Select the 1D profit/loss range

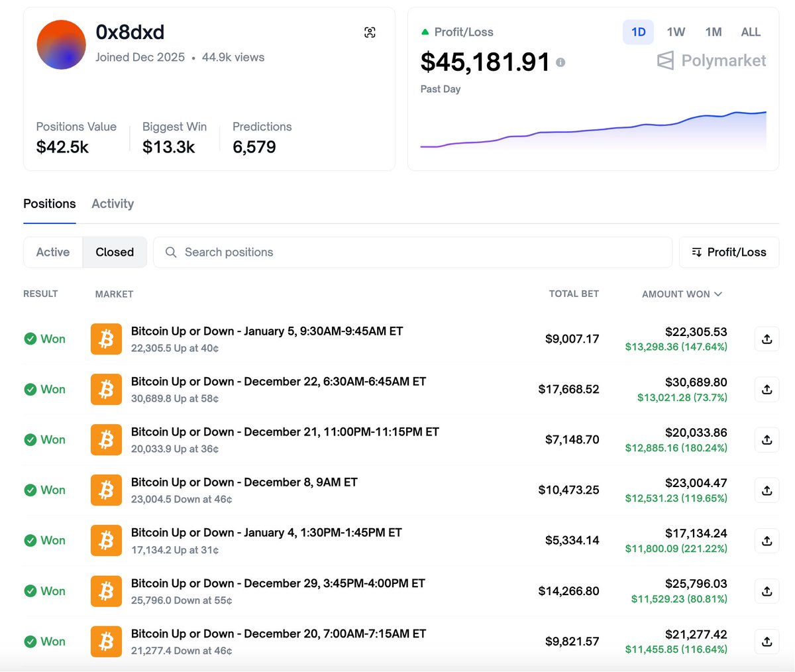click(639, 32)
